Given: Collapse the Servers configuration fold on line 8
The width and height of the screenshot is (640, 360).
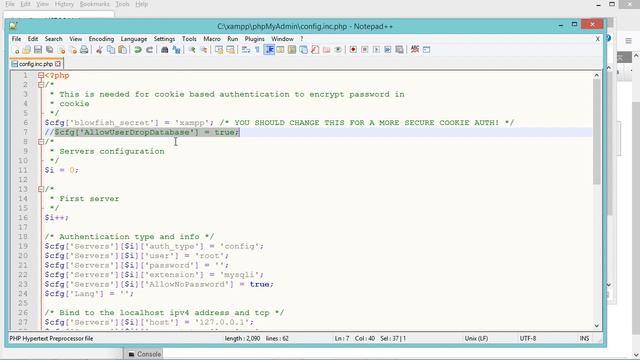Looking at the screenshot, I should coord(41,142).
